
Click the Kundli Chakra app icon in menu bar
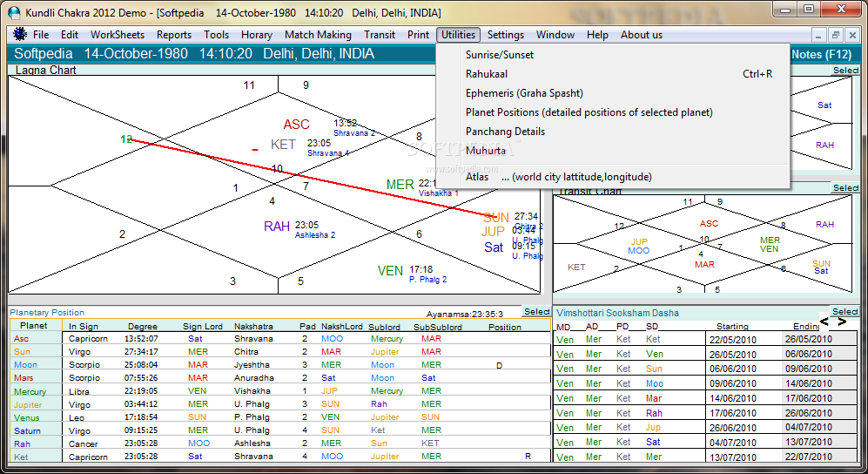click(x=20, y=34)
